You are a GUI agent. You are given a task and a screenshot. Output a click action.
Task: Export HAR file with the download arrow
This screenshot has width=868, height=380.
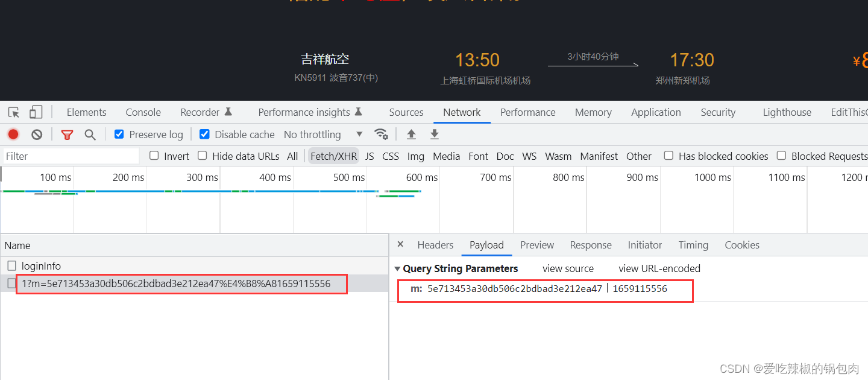[435, 134]
